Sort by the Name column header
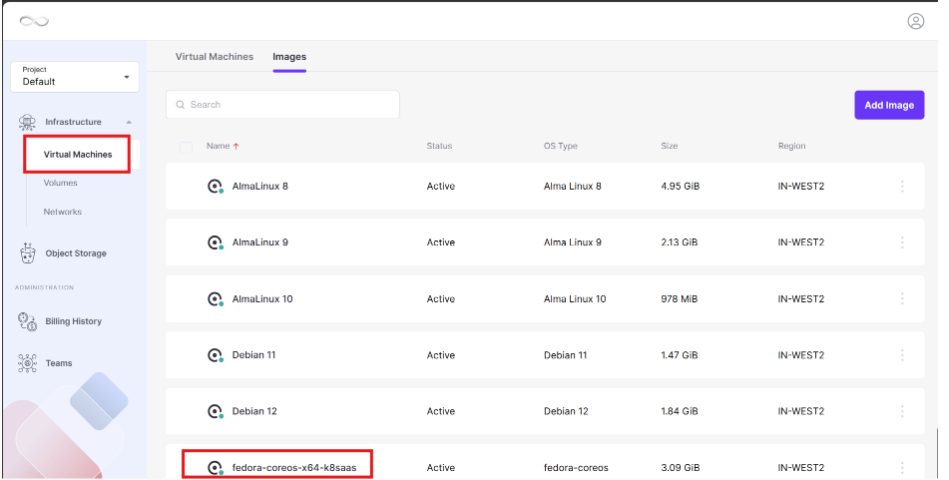949x480 pixels. click(x=218, y=146)
